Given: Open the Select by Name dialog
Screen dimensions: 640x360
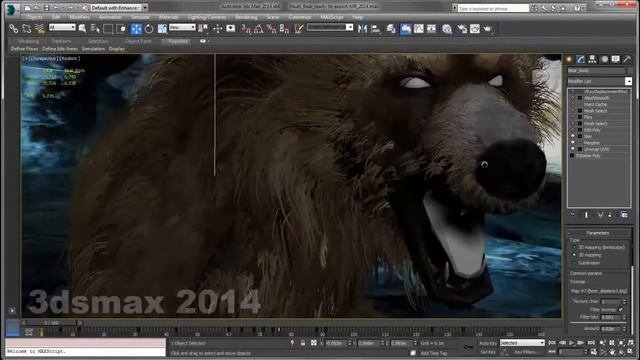Looking at the screenshot, I should click(95, 29).
